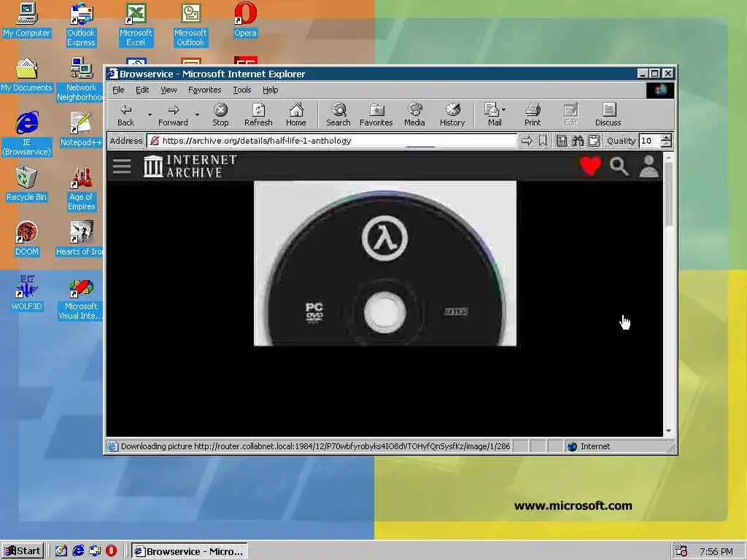Image resolution: width=747 pixels, height=560 pixels.
Task: Click the Internet Archive logo
Action: click(x=190, y=166)
